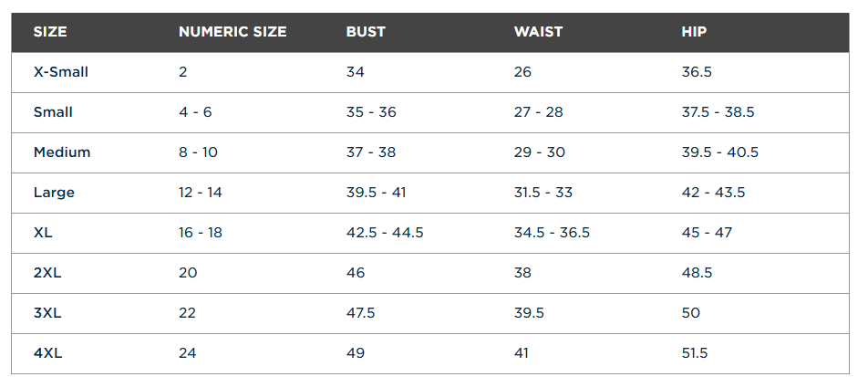Select the 3XL size row label
The height and width of the screenshot is (377, 868).
tap(47, 313)
